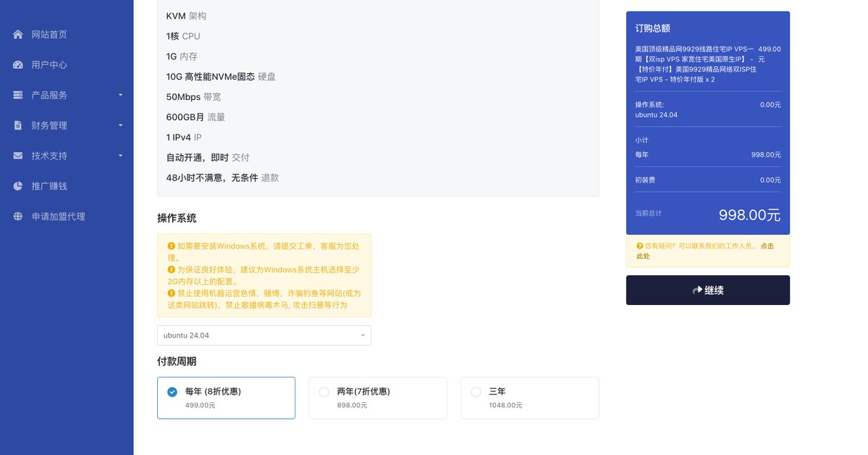Screen dimensions: 868x455
Task: Open the 财务管理 sidebar menu
Action: [67, 125]
